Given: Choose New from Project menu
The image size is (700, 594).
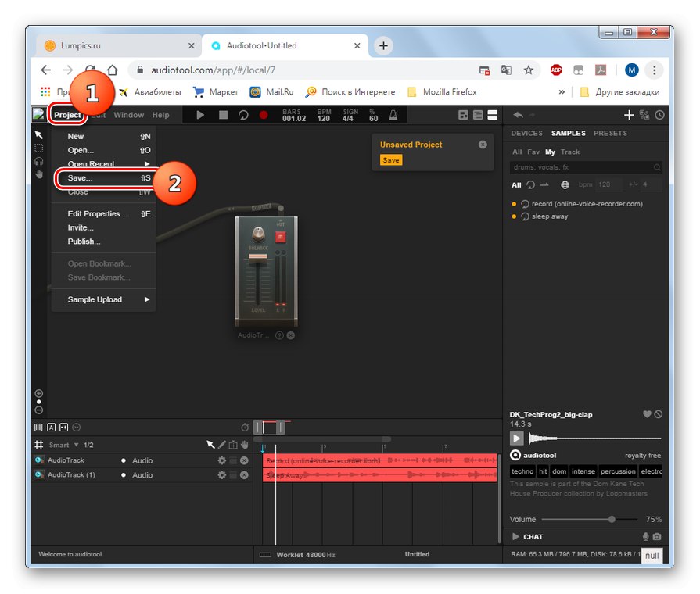Looking at the screenshot, I should (104, 137).
